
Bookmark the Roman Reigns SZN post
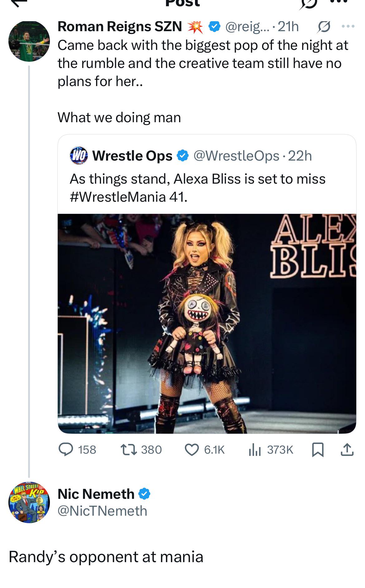[318, 450]
